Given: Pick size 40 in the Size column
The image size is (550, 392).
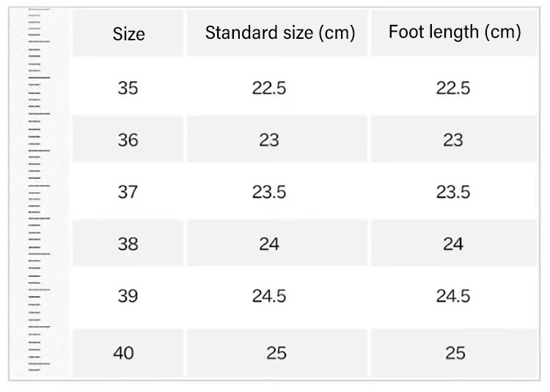Looking at the screenshot, I should [124, 353].
